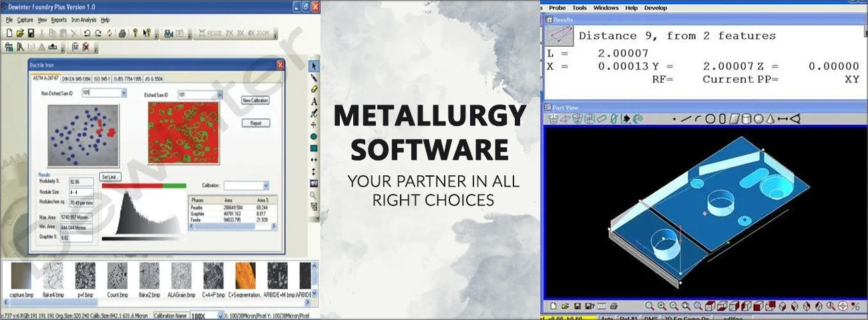Click the Save floppy disk icon
Screen dimensions: 868x320
[31, 33]
